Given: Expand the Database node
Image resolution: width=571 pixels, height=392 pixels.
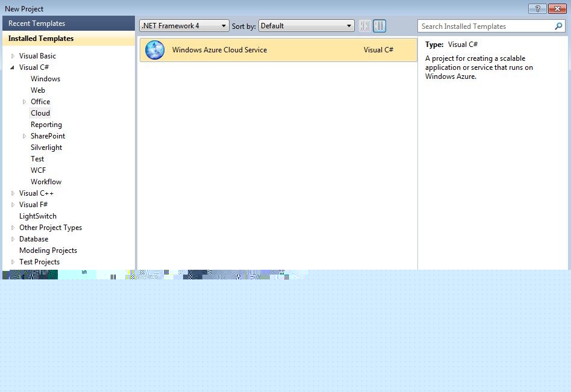Looking at the screenshot, I should (13, 239).
